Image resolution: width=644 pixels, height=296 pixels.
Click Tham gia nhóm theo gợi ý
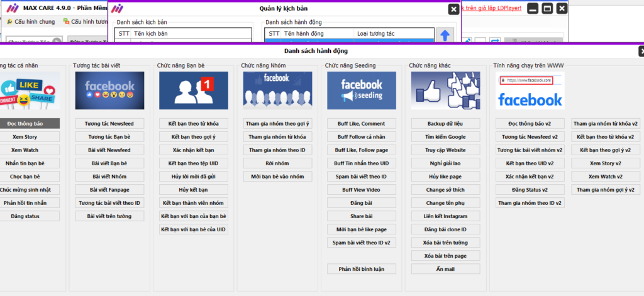coord(277,123)
